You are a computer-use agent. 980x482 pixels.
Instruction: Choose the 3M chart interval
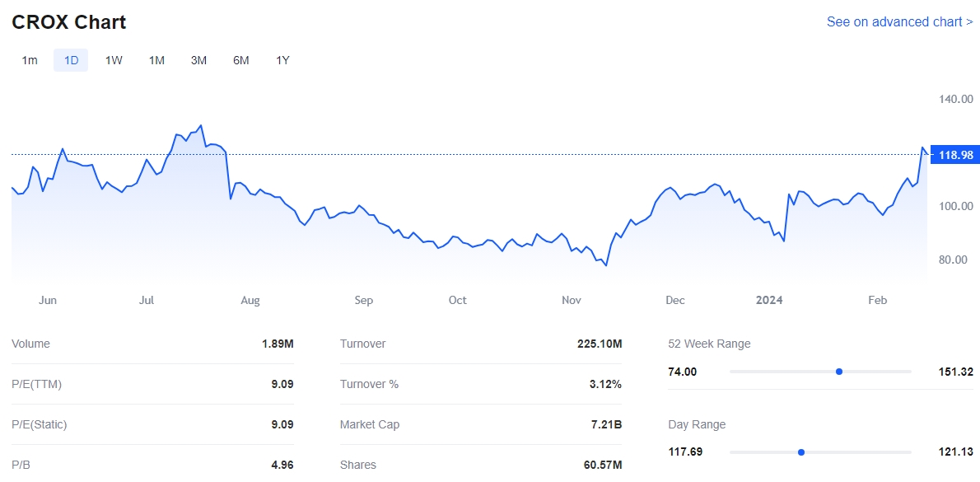[x=198, y=60]
